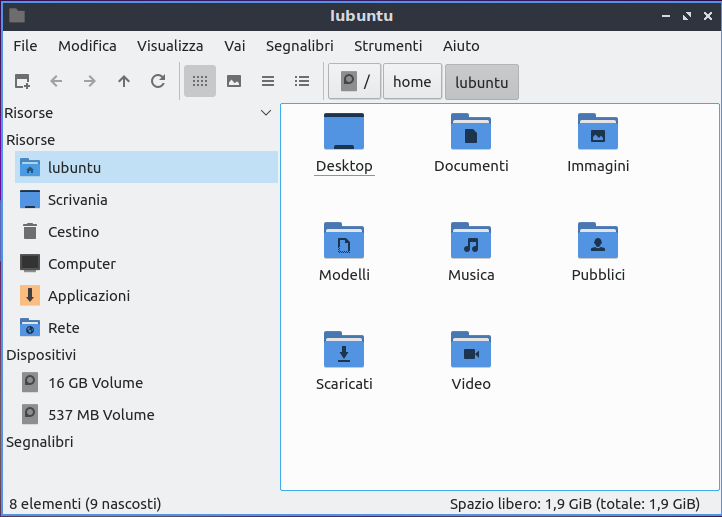Open Computer in the sidebar
Screen dimensions: 722x517
146,263
